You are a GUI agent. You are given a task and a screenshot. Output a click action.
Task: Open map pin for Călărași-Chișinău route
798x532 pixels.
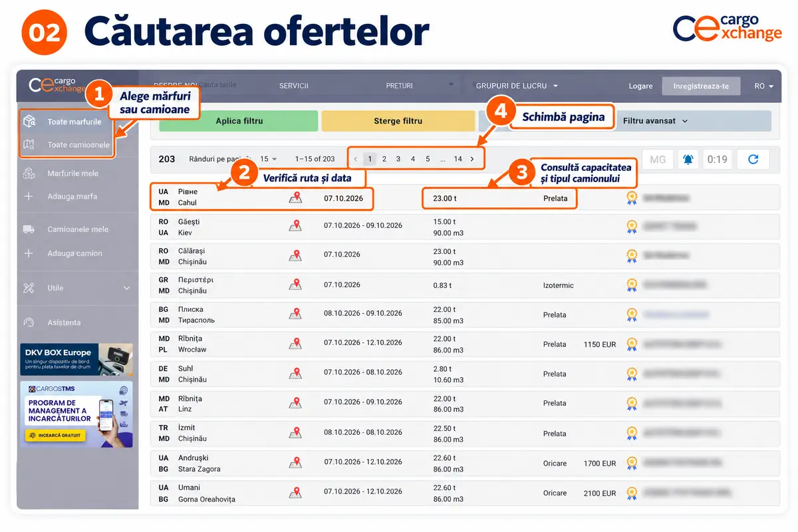(295, 256)
